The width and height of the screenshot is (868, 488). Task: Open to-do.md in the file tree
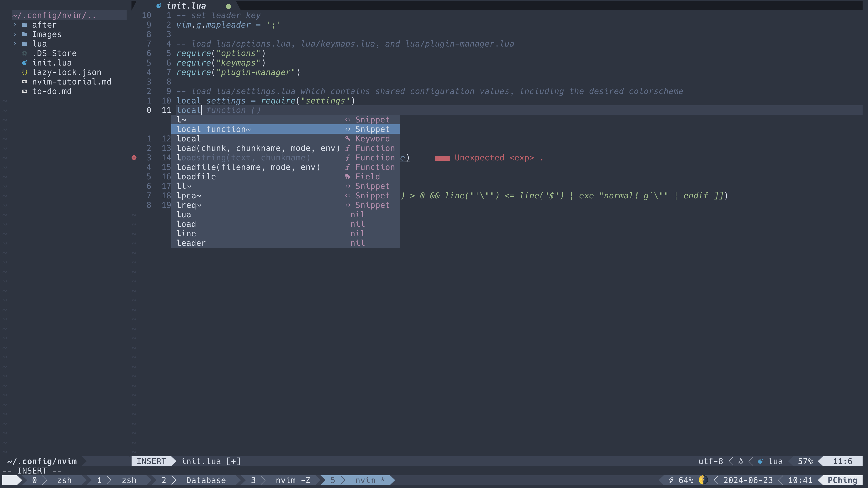coord(52,91)
